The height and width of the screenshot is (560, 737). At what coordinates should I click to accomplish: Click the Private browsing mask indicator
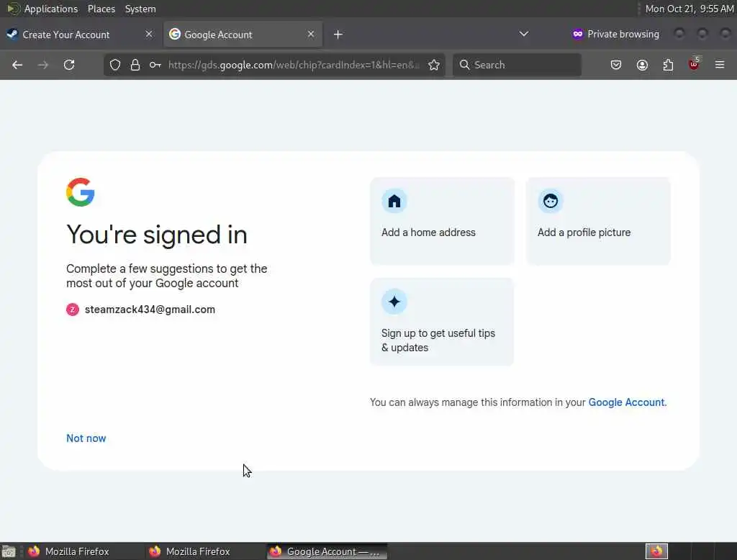pos(616,34)
